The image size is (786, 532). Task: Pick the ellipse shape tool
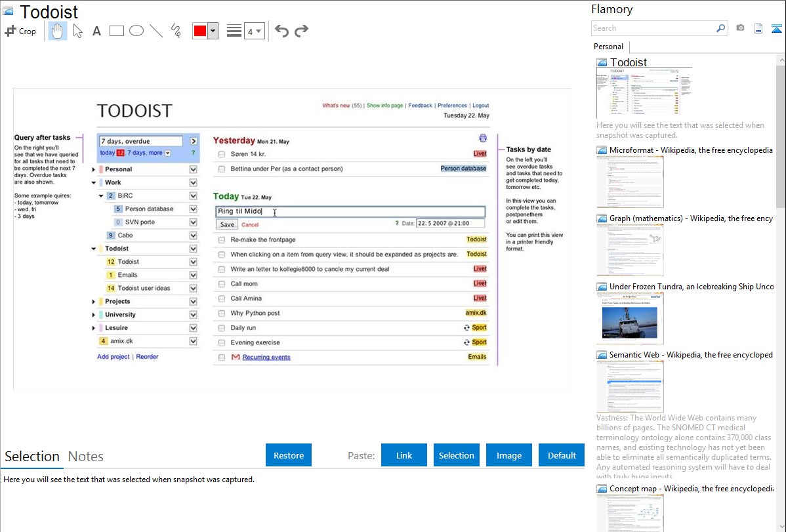(136, 31)
